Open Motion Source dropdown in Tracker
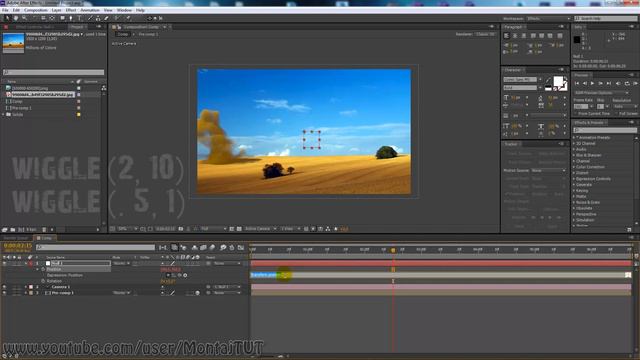 pyautogui.click(x=549, y=171)
